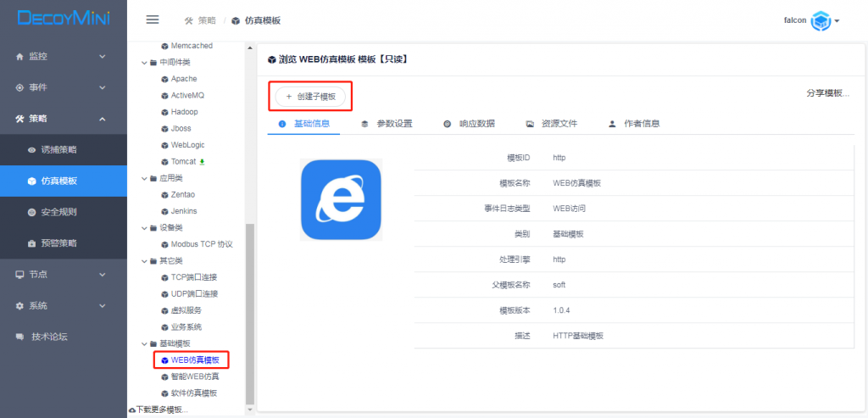This screenshot has height=418, width=868.
Task: Click the template tree vertical scrollbar
Action: [250, 314]
